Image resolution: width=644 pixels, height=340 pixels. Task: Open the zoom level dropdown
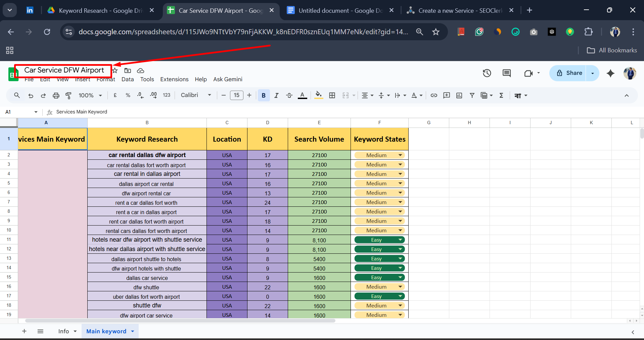click(90, 95)
